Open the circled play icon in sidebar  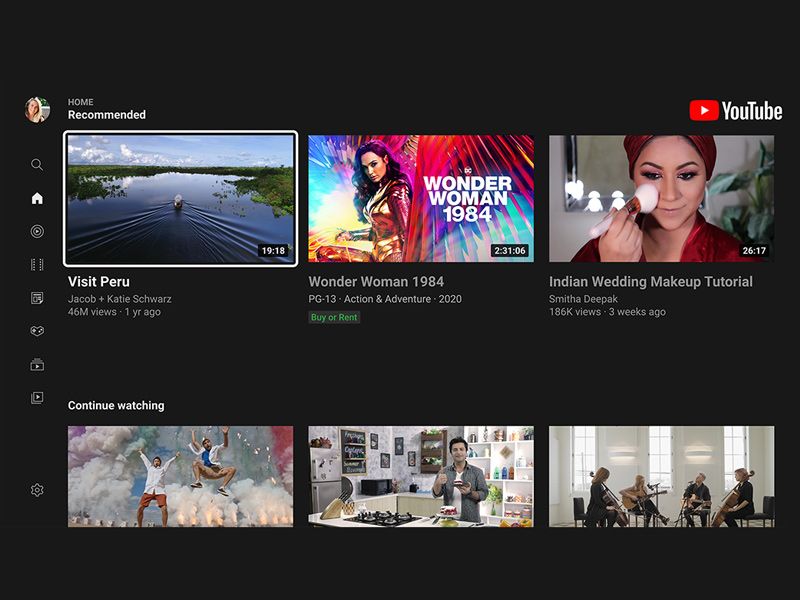(x=37, y=231)
